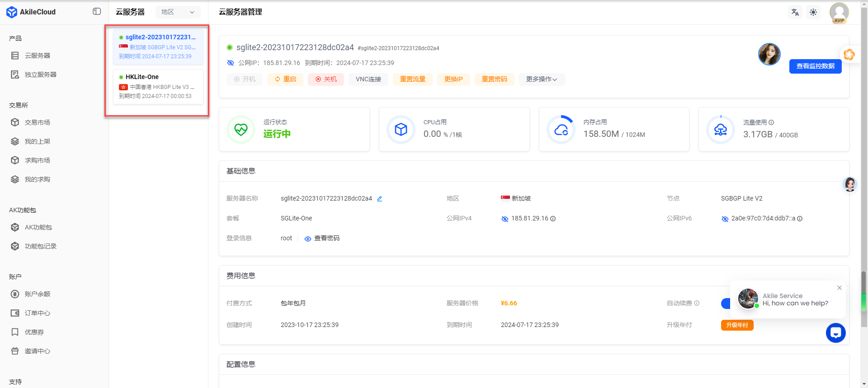The height and width of the screenshot is (388, 868).
Task: Open 交易市场 in the sidebar
Action: click(37, 122)
